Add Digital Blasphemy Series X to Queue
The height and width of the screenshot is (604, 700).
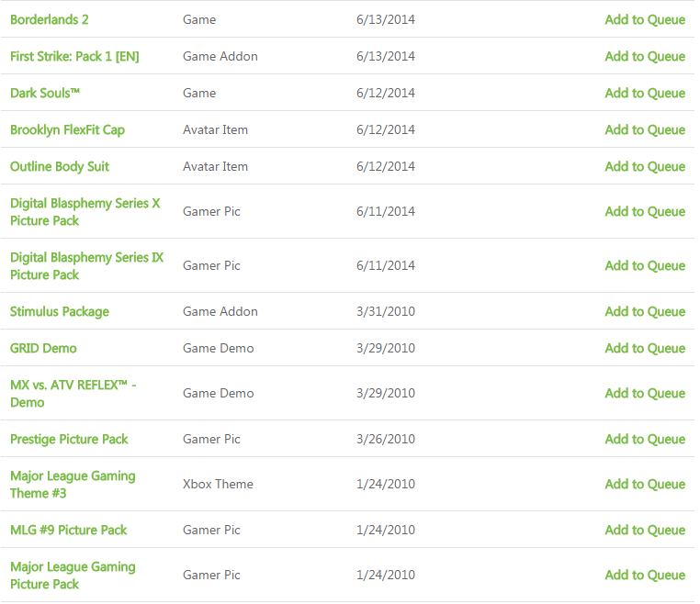point(645,211)
